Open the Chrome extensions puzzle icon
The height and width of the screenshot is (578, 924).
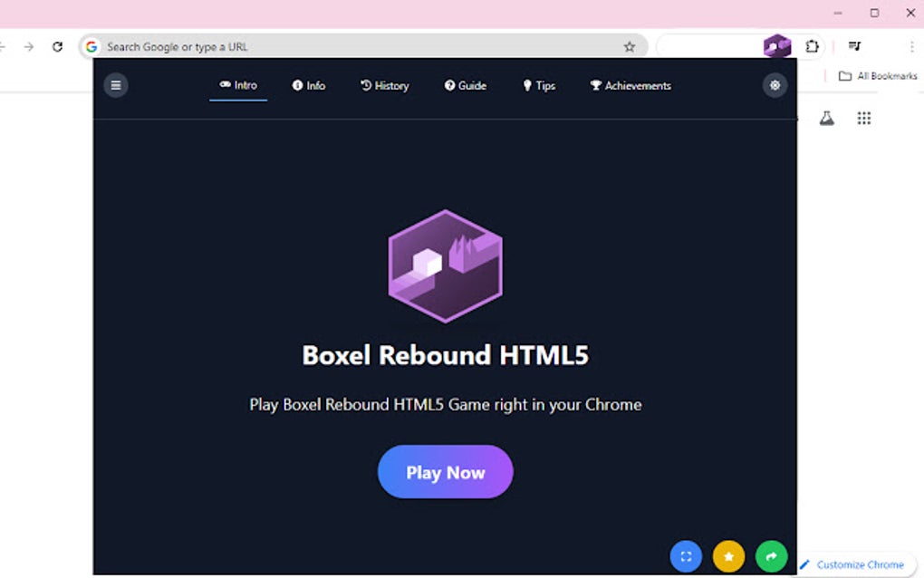[812, 46]
